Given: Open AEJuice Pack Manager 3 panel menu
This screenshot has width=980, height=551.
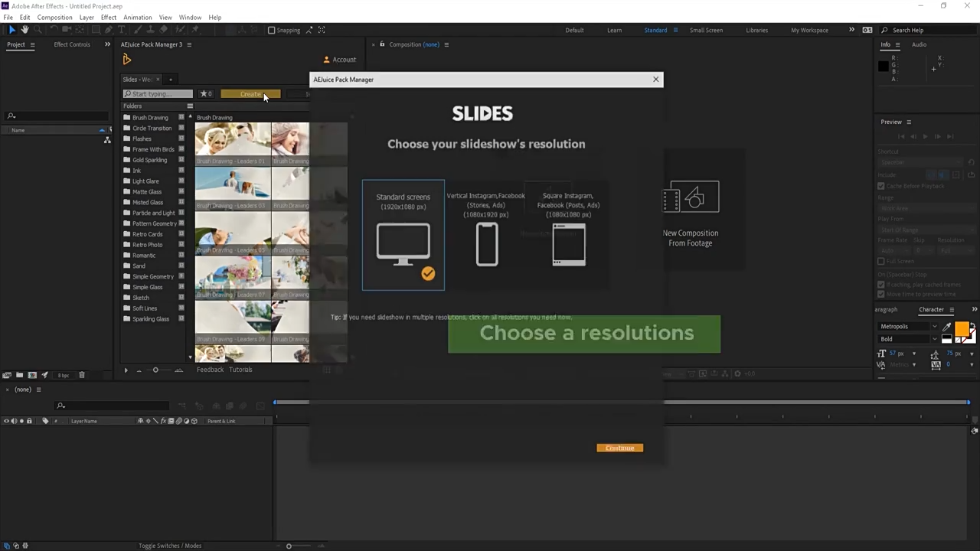Looking at the screenshot, I should point(189,44).
